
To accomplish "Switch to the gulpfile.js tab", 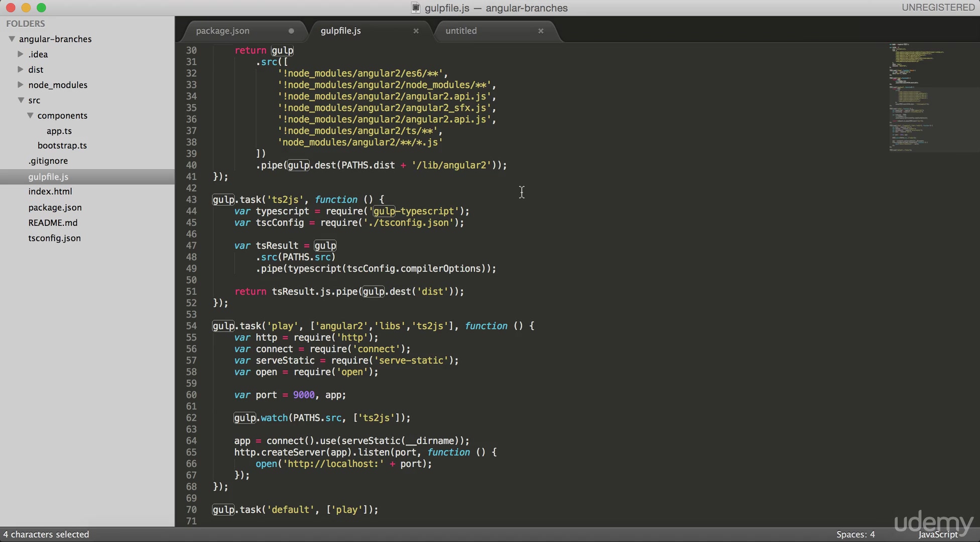I will [340, 31].
